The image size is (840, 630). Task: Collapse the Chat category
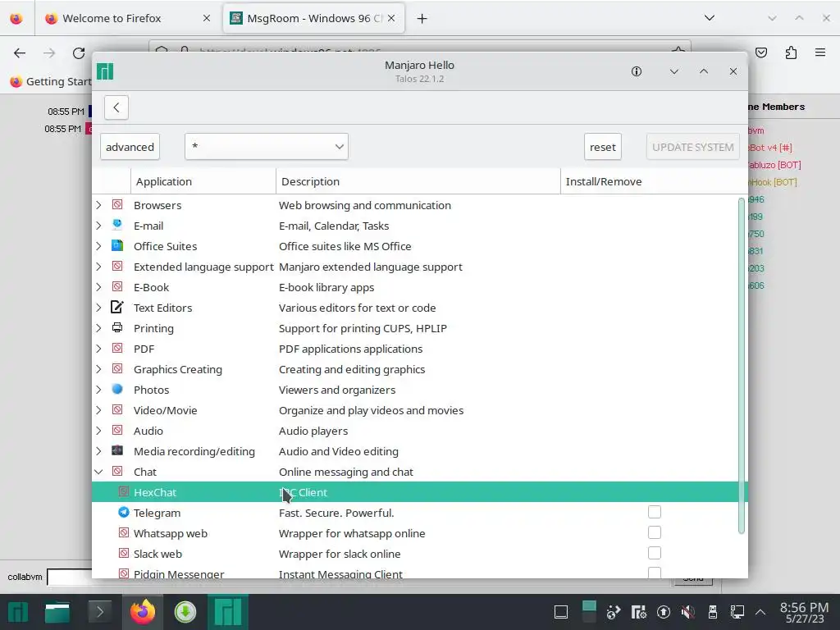98,472
